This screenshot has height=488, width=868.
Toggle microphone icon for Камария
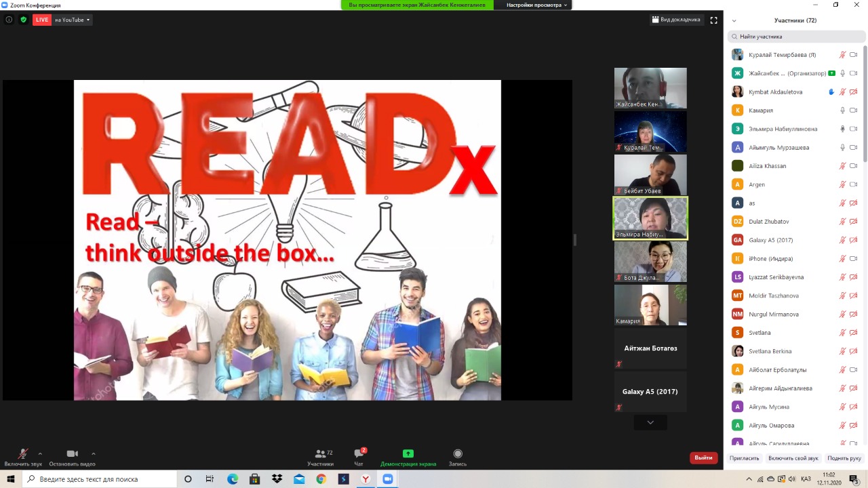[842, 110]
